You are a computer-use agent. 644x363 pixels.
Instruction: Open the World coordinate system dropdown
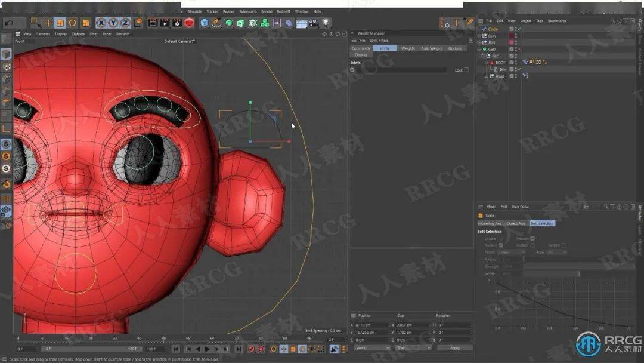tap(371, 347)
